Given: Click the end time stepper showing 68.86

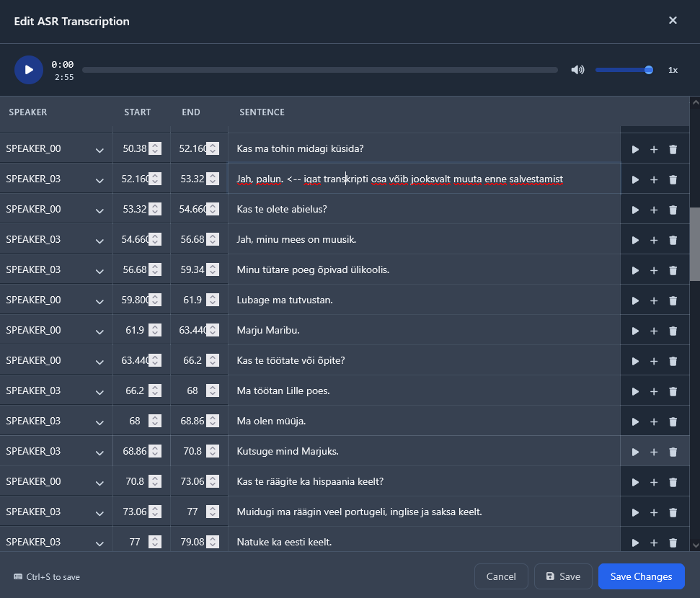Looking at the screenshot, I should 213,421.
